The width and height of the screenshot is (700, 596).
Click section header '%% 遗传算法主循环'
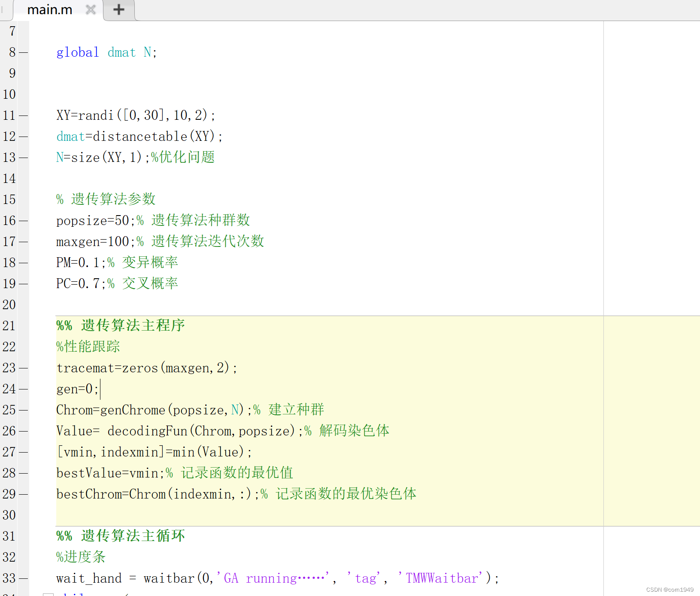coord(121,536)
